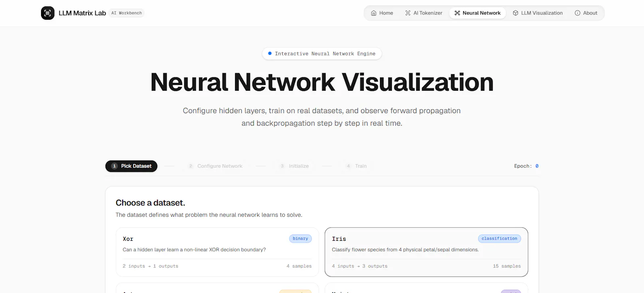Click the Xor description about XOR boundary

click(x=194, y=250)
